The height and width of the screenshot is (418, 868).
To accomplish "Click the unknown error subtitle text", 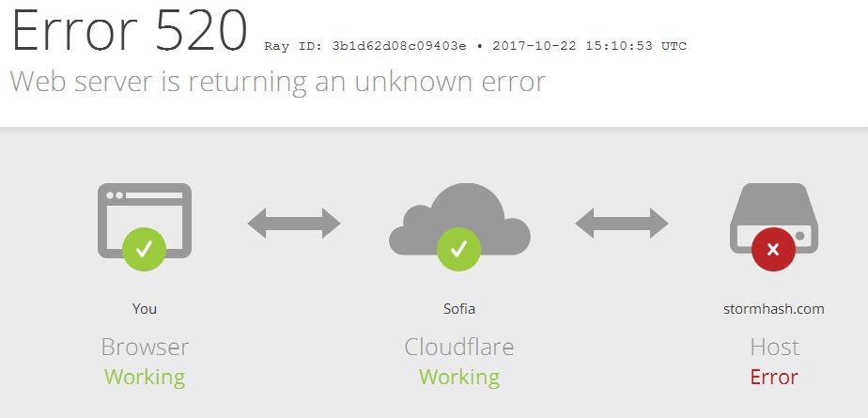I will tap(278, 82).
